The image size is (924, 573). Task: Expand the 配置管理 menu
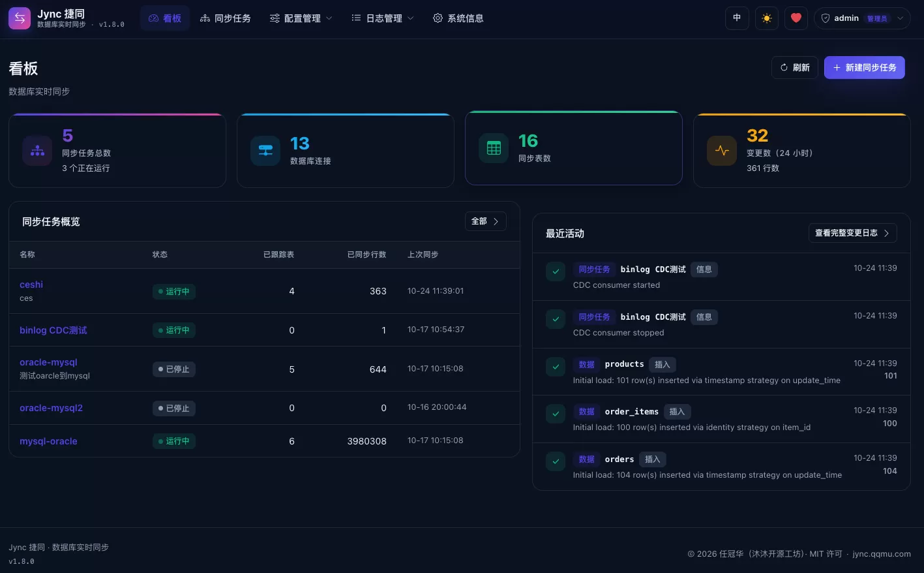pyautogui.click(x=301, y=18)
